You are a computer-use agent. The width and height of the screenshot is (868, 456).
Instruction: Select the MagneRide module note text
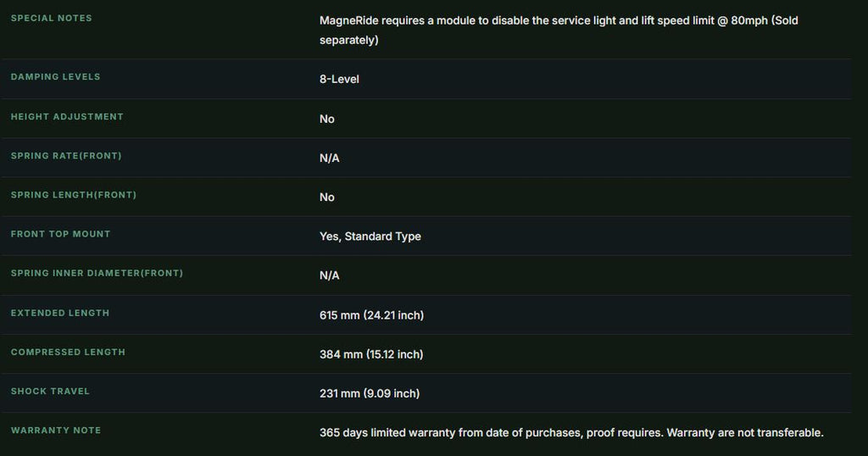pos(559,30)
